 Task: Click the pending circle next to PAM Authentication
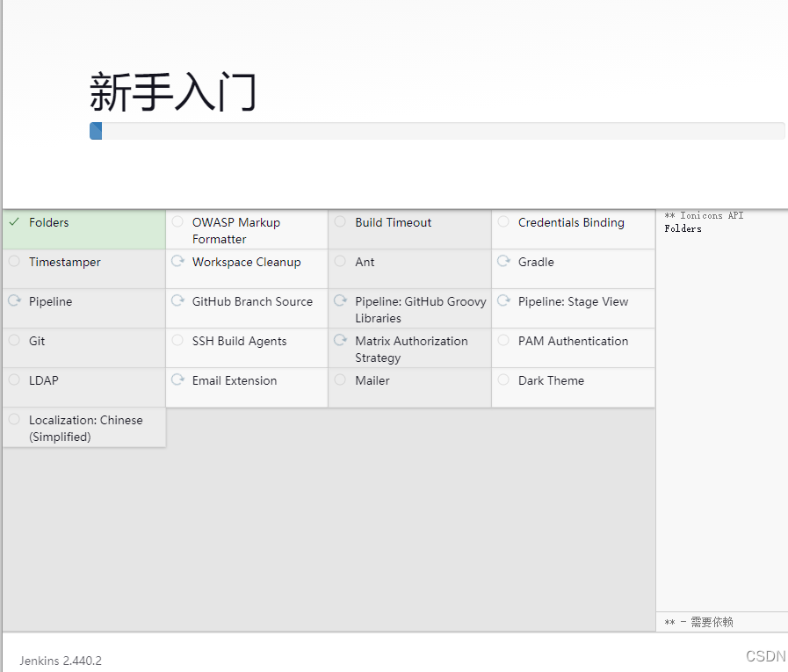(503, 340)
